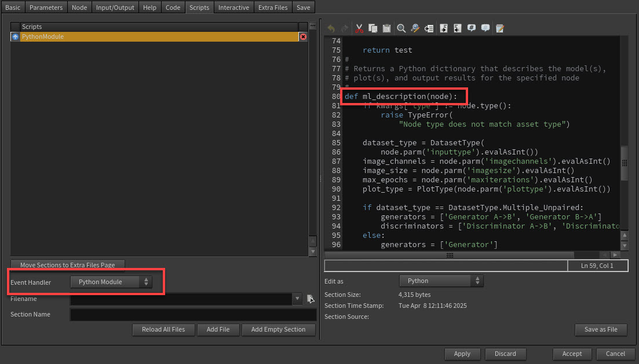Apply the type property changes

point(462,354)
